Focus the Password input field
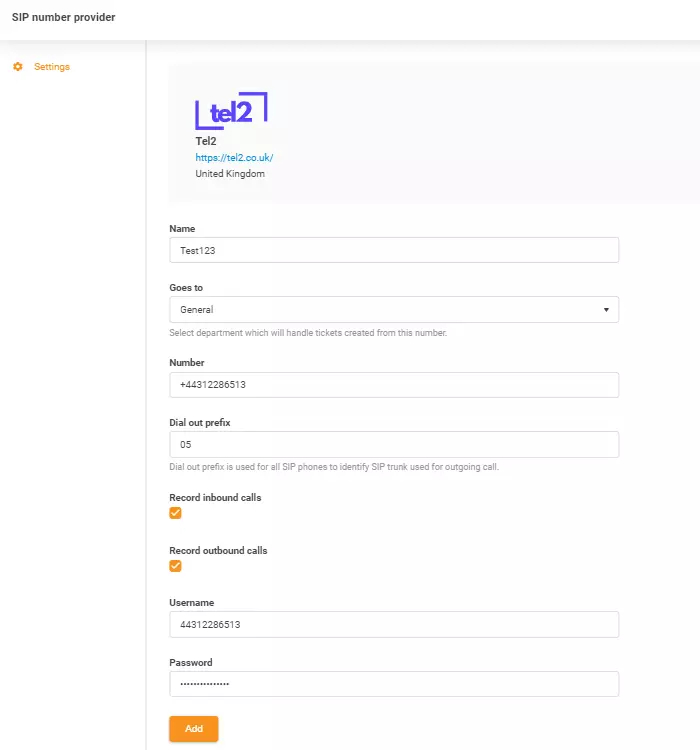700x750 pixels. pos(394,683)
